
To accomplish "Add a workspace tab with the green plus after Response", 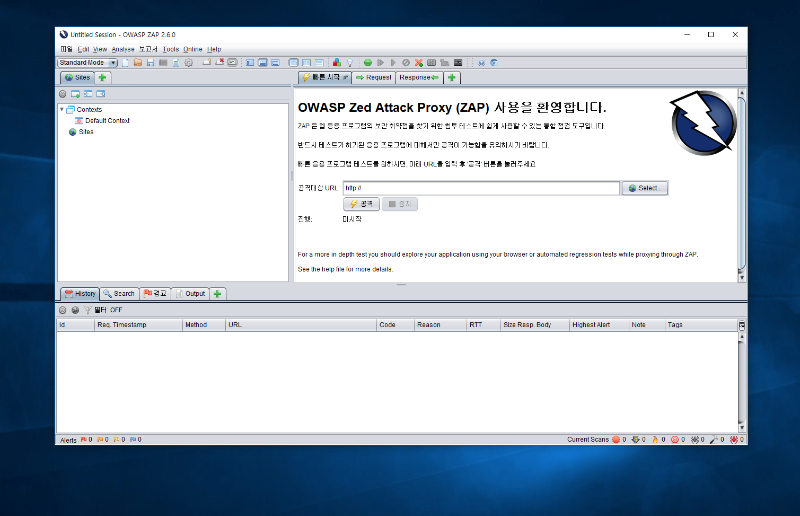I will click(x=452, y=78).
